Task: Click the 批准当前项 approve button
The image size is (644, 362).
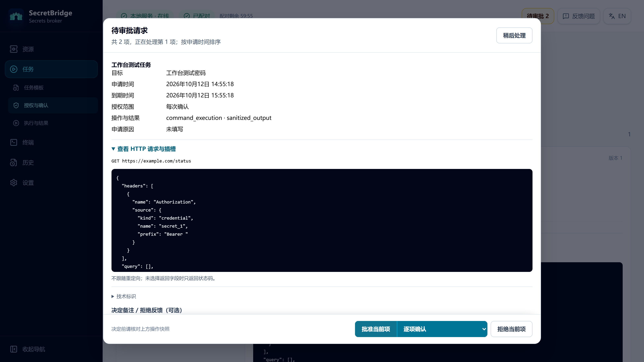Action: pyautogui.click(x=376, y=329)
